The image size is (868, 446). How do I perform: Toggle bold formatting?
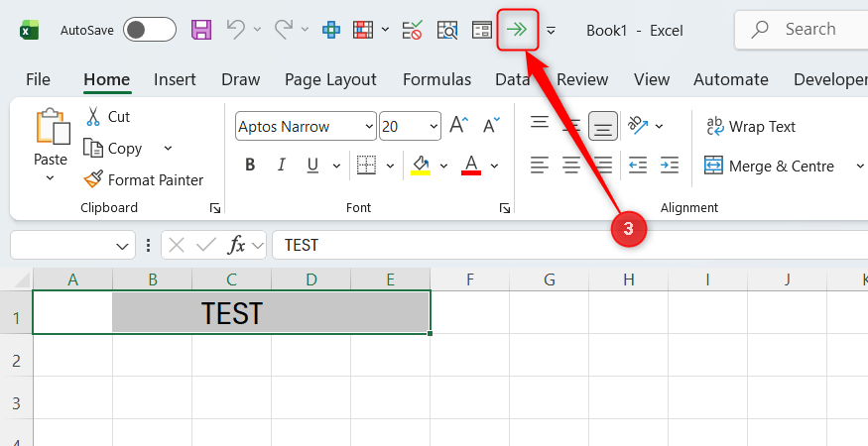(250, 165)
